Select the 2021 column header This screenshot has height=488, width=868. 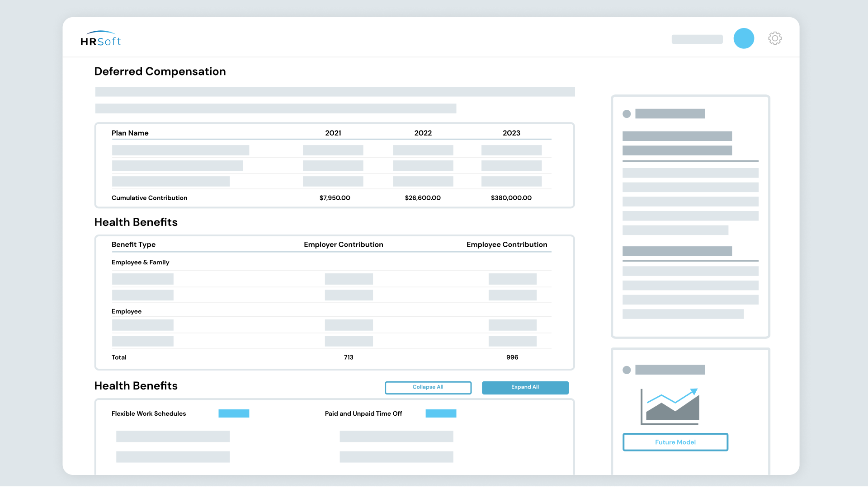coord(333,133)
